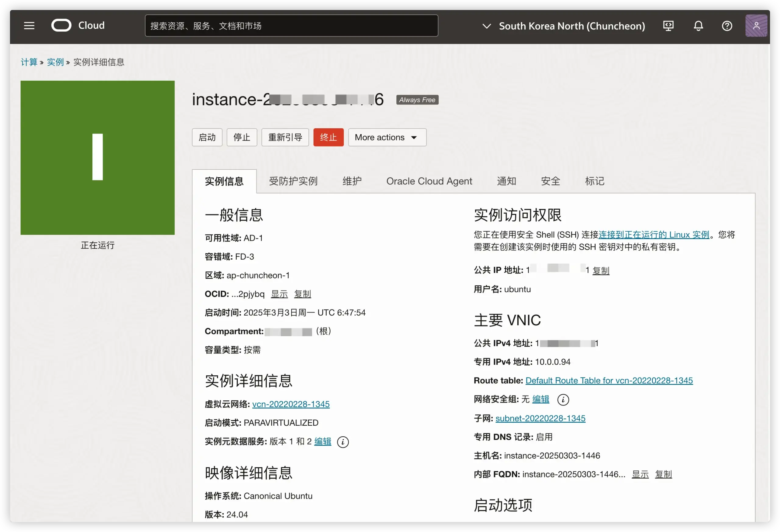Copy the public IP address
Screen dimensions: 780x532
tap(601, 271)
